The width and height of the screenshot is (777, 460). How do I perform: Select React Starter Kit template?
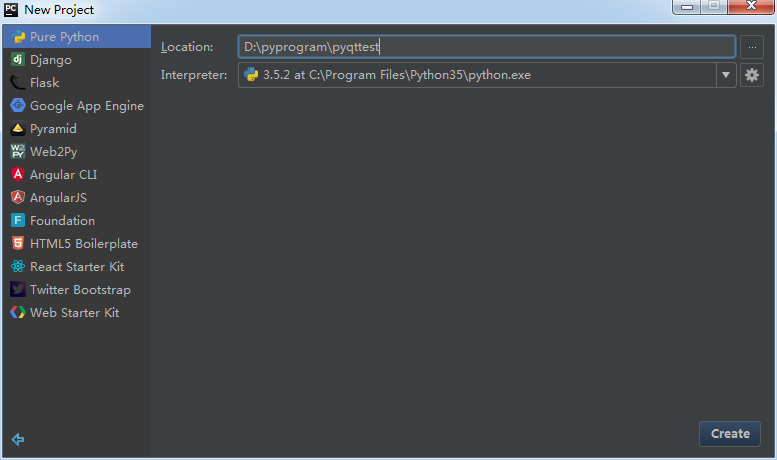click(x=77, y=266)
